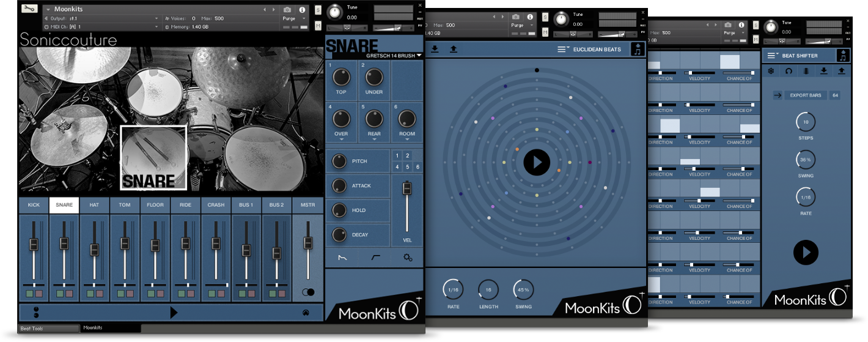Click the upload arrow icon in Euclidean Beats
Image resolution: width=868 pixels, height=342 pixels.
click(x=454, y=49)
